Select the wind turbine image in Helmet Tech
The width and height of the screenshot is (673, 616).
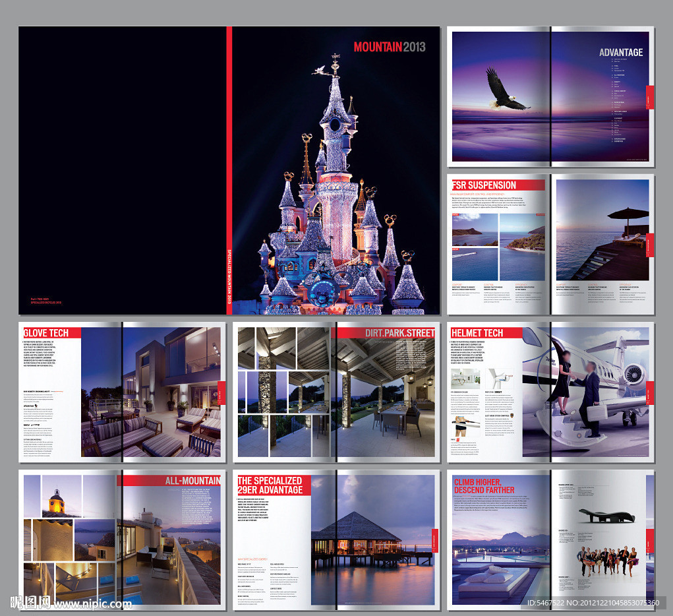500,379
